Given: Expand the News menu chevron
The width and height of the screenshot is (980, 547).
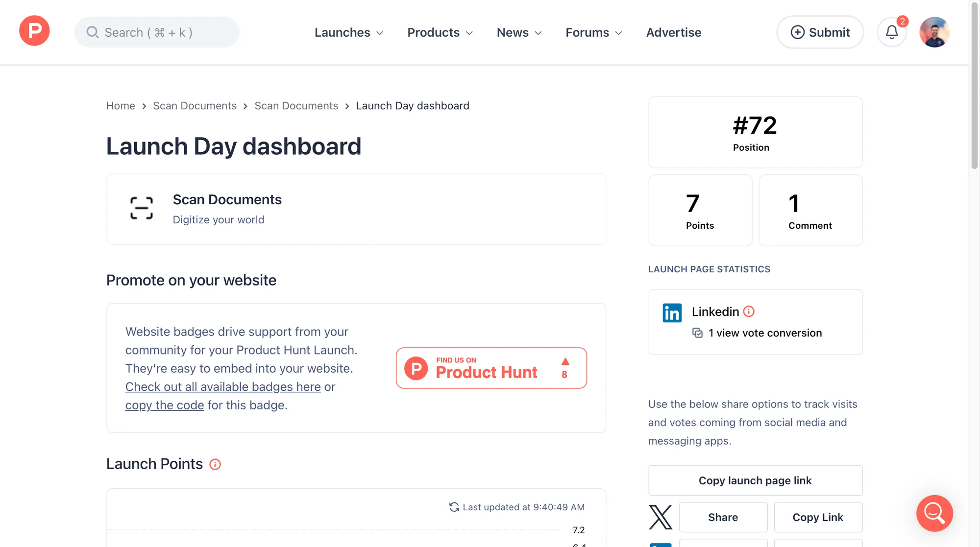Looking at the screenshot, I should tap(538, 33).
